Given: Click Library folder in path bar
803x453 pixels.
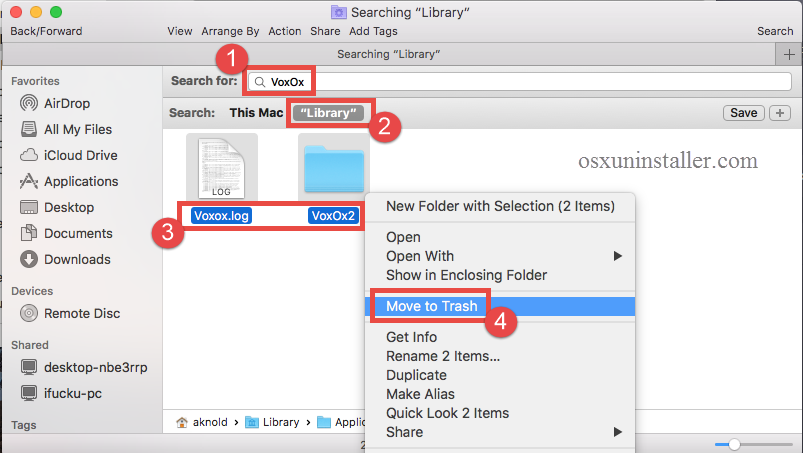Looking at the screenshot, I should pos(272,422).
